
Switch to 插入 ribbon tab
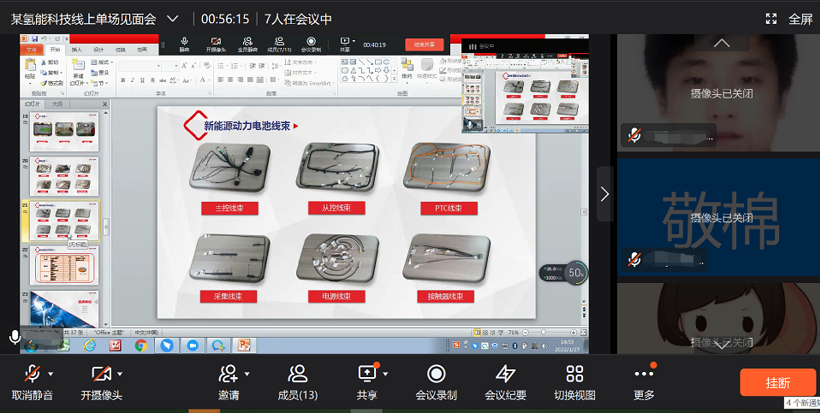[x=77, y=50]
